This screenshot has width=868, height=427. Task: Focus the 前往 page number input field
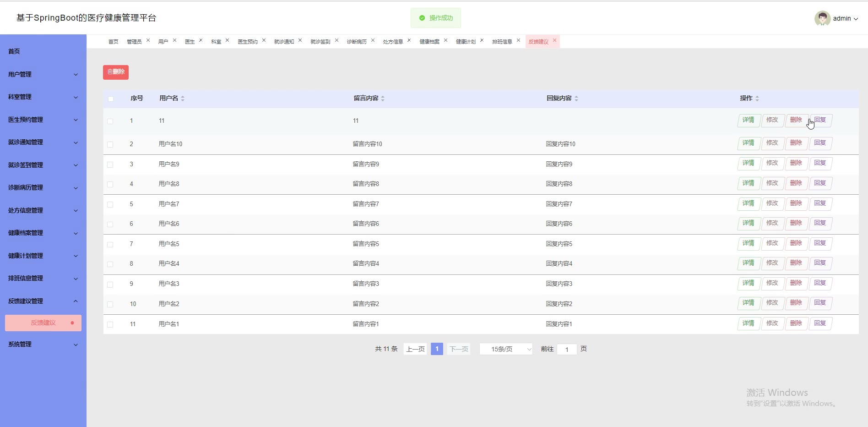(567, 350)
